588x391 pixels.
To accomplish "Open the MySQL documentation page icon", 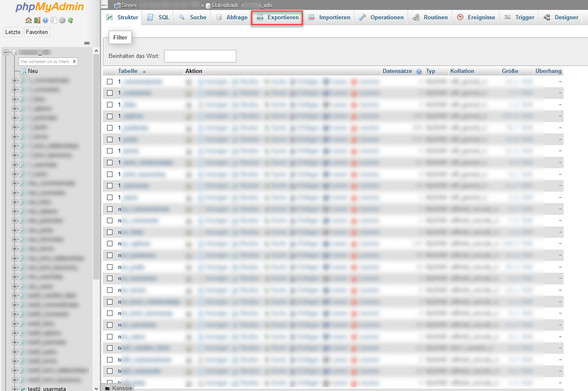I will point(53,20).
